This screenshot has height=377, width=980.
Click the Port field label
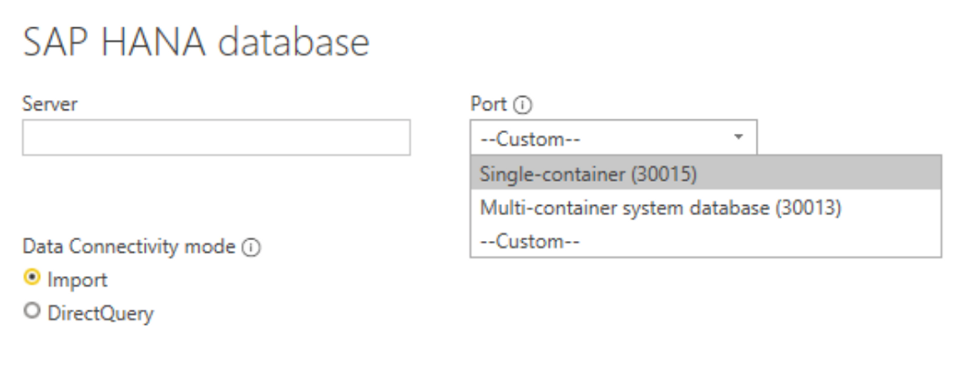pos(490,104)
